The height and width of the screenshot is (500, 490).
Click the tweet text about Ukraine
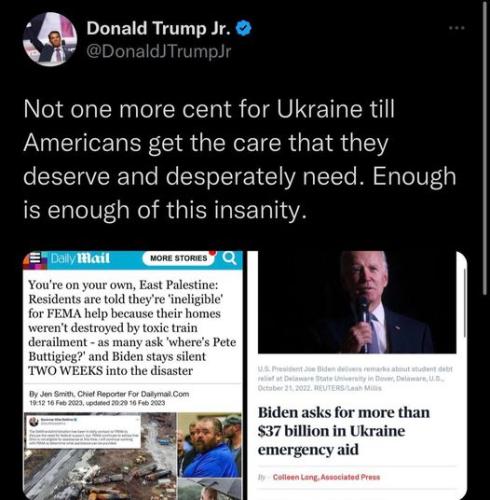tap(240, 160)
